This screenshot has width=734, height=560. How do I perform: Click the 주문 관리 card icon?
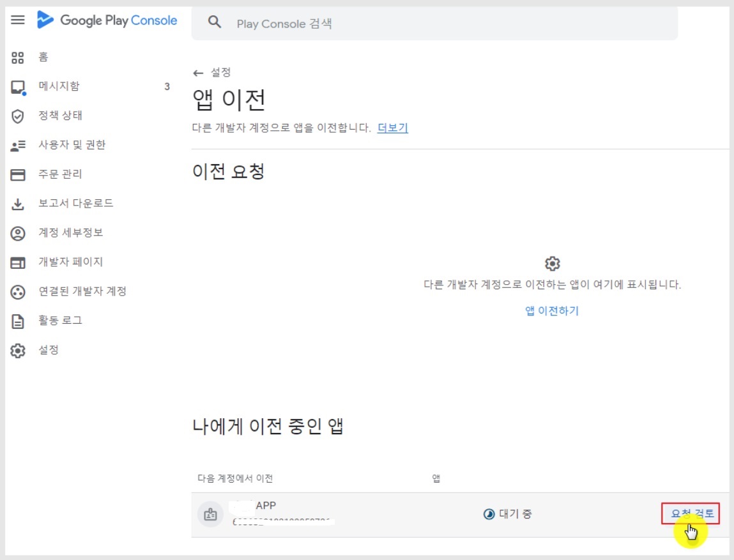pos(18,175)
